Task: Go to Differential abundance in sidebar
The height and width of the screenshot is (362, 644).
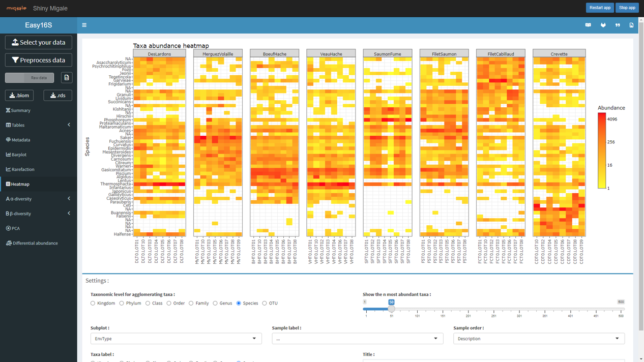Action: [35, 243]
